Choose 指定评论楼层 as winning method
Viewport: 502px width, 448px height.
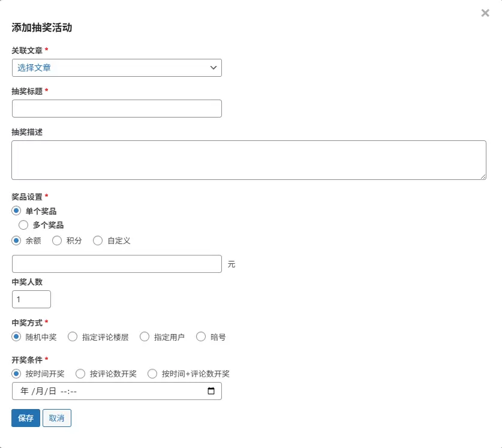[72, 336]
